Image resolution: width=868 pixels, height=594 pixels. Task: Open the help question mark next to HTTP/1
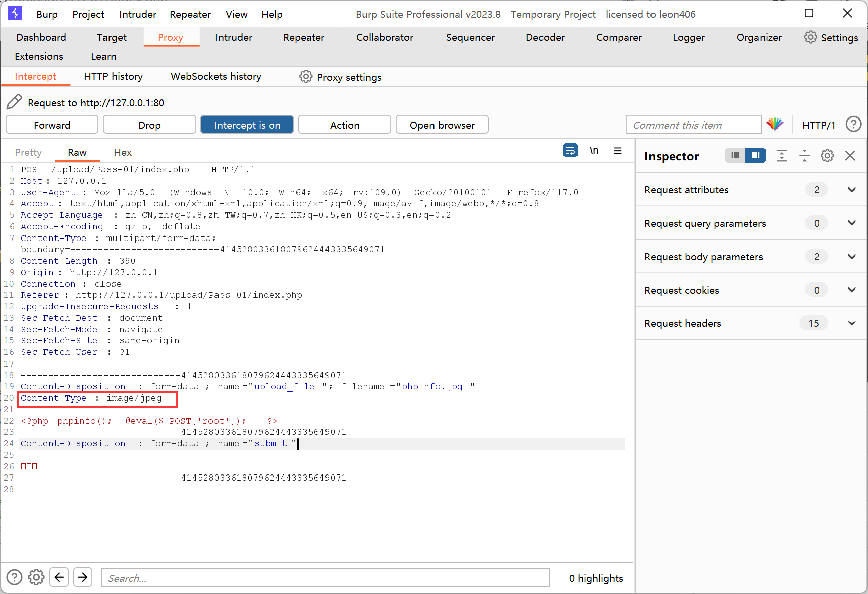853,124
